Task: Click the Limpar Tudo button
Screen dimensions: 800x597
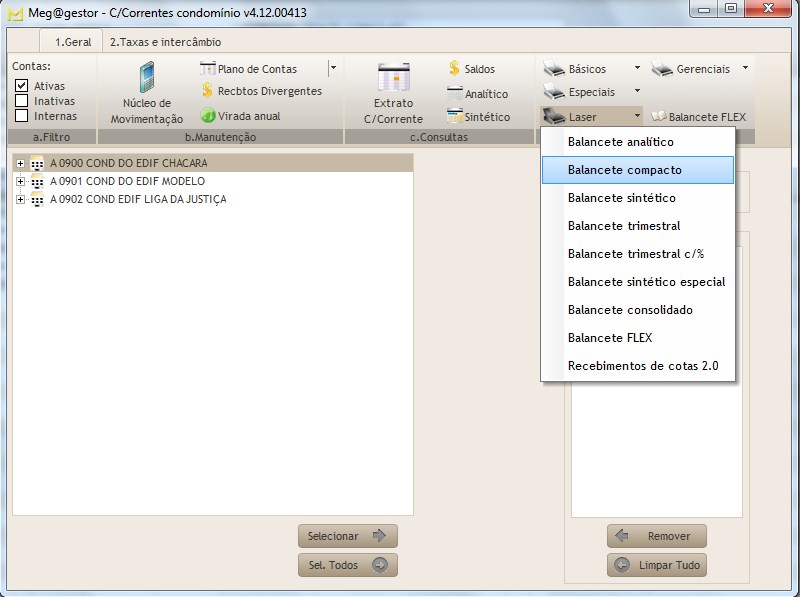Action: pyautogui.click(x=657, y=565)
